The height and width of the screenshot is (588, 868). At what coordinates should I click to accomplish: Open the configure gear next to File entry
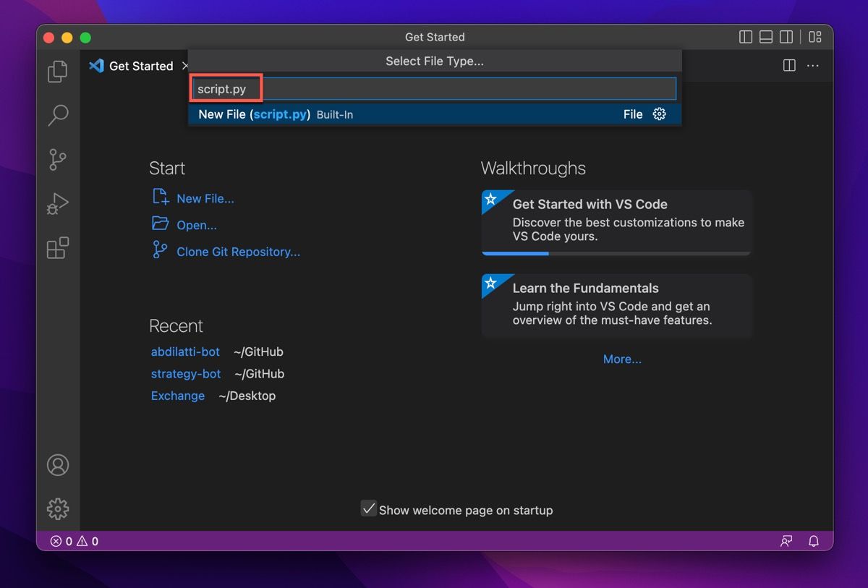[x=659, y=114]
